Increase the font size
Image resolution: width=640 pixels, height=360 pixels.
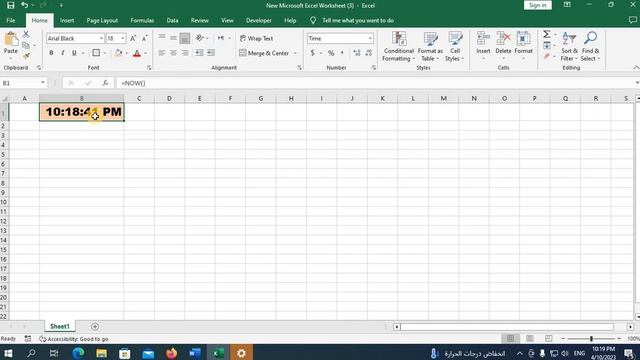[133, 38]
